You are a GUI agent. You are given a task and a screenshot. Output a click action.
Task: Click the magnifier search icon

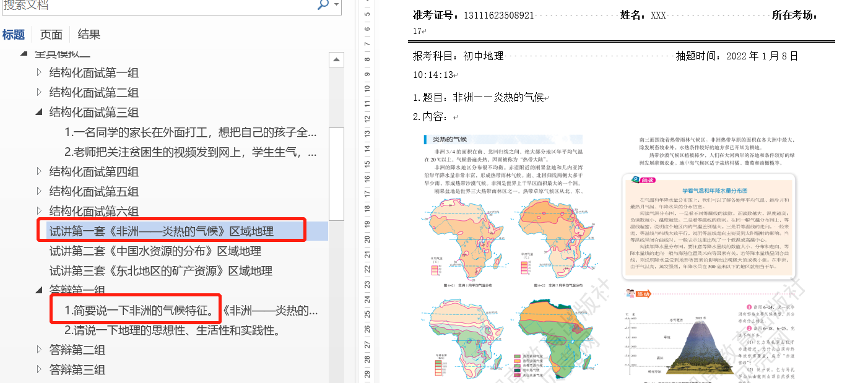(323, 5)
